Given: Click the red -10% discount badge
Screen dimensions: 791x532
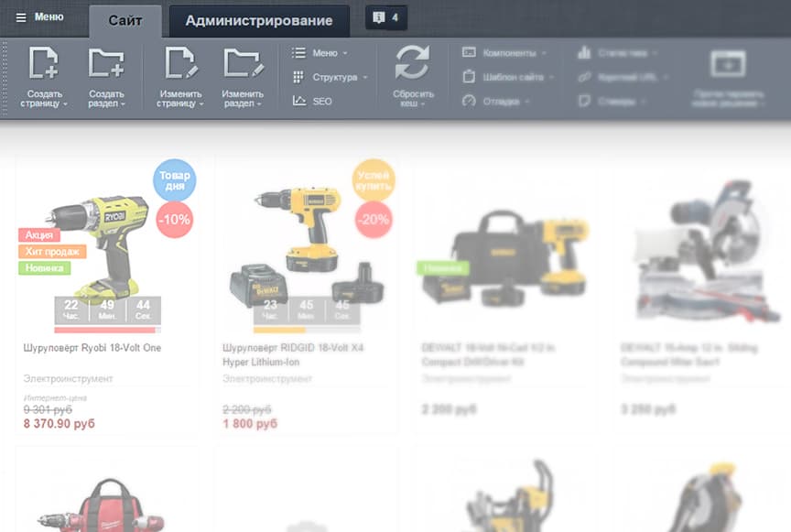Looking at the screenshot, I should [x=175, y=220].
